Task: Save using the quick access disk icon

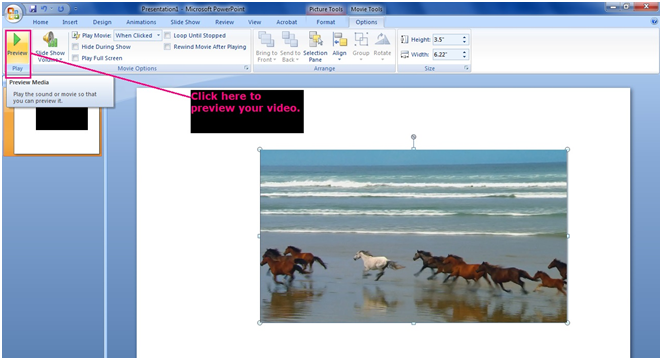Action: point(33,8)
